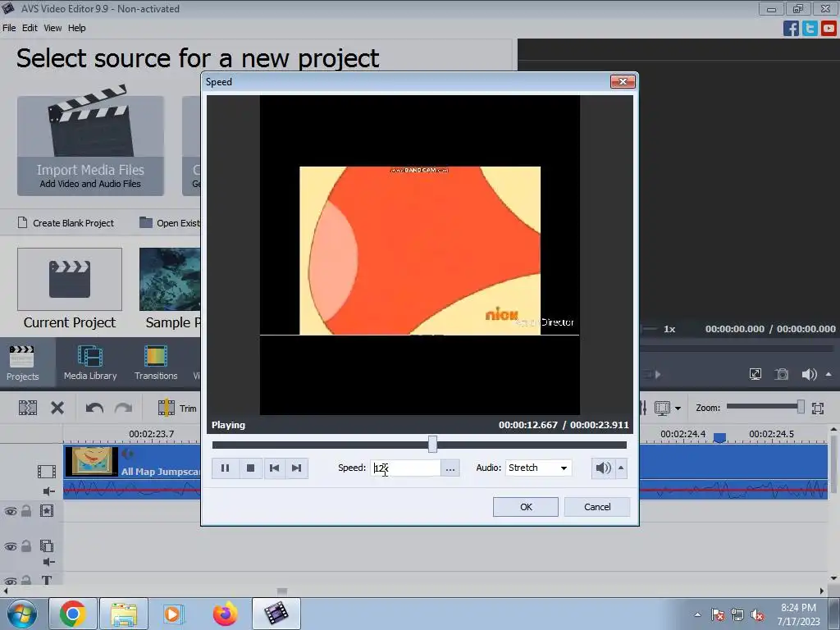Go to previous frame in Speed dialog
Viewport: 840px width, 630px height.
tap(274, 468)
